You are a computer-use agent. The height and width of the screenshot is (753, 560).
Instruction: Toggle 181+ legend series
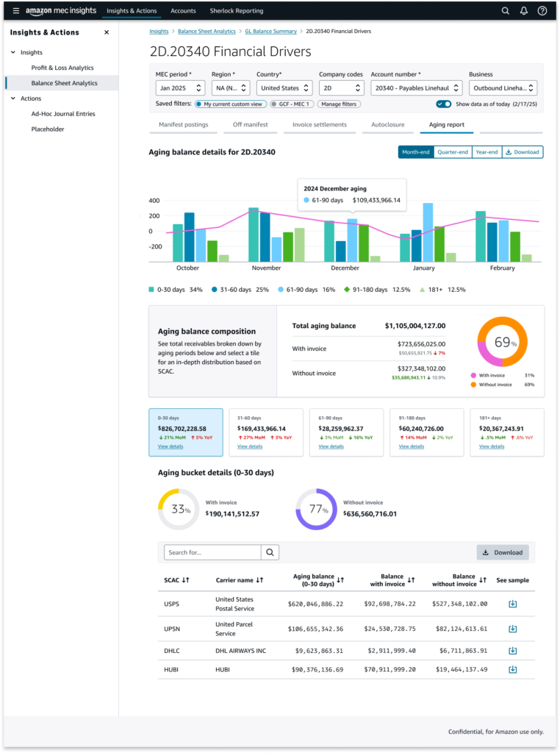coord(442,290)
